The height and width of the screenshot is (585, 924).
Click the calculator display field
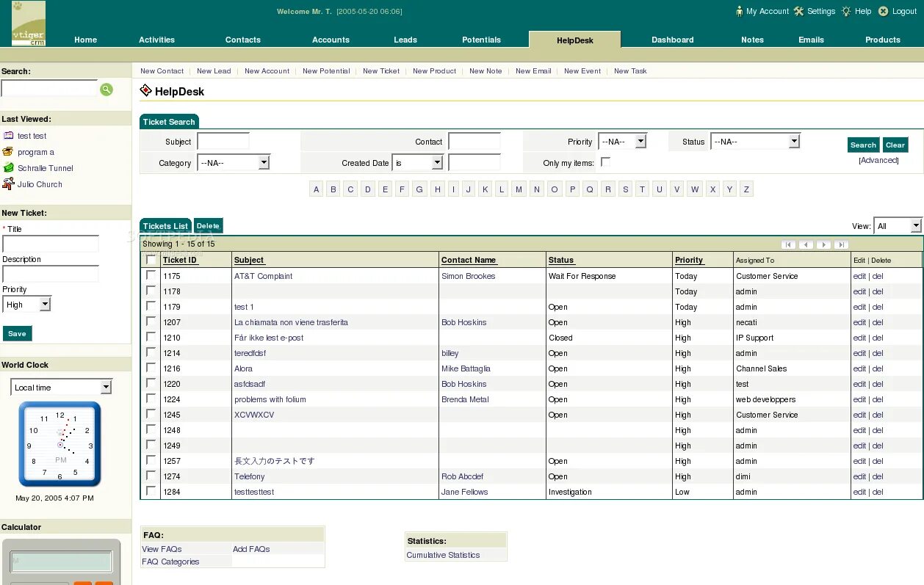coord(61,562)
